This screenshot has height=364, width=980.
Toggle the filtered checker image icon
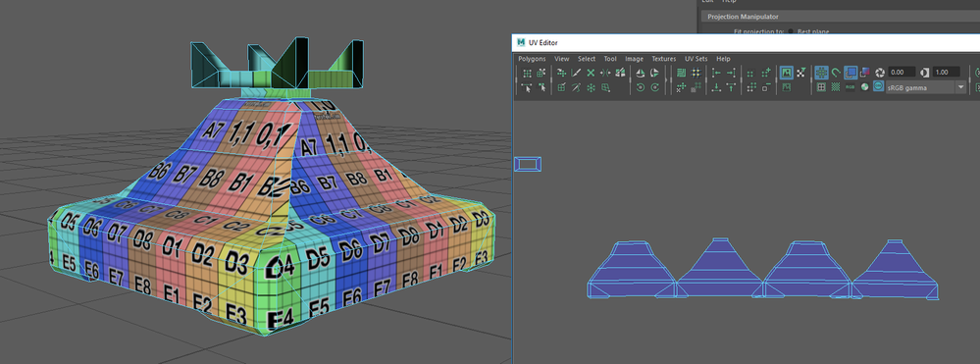(x=800, y=74)
